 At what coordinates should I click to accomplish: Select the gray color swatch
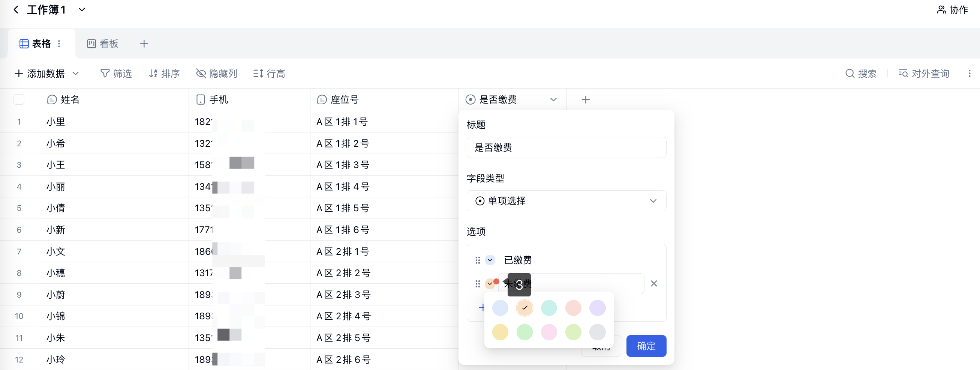tap(598, 332)
